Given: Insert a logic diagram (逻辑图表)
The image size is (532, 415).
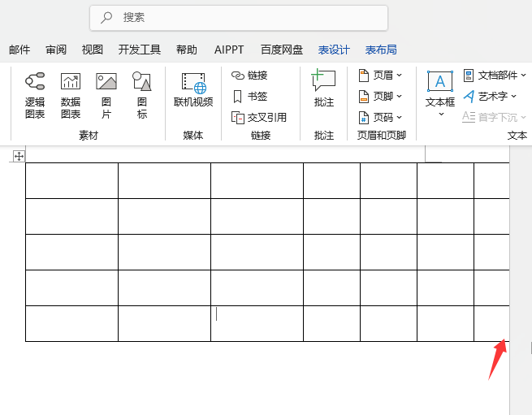Looking at the screenshot, I should [x=35, y=95].
